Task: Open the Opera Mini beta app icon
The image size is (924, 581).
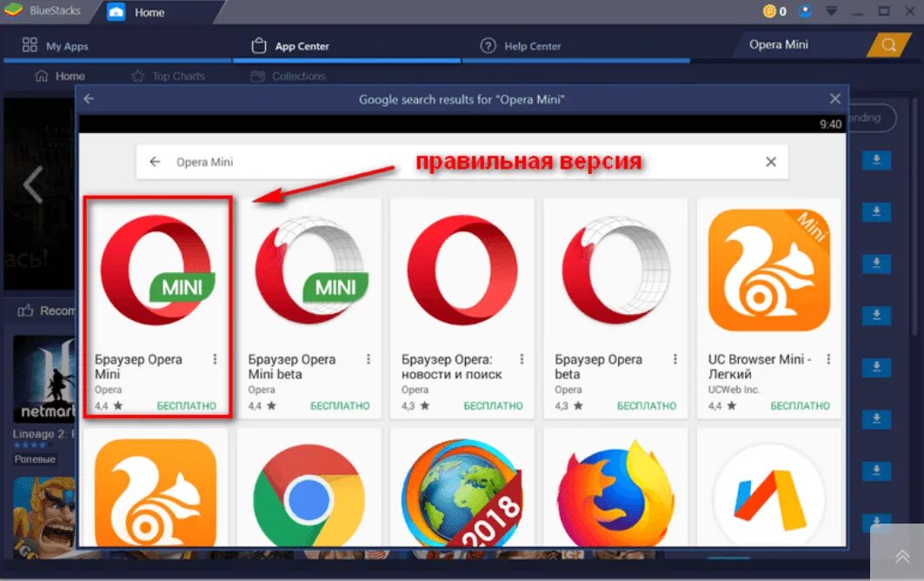Action: pos(311,270)
